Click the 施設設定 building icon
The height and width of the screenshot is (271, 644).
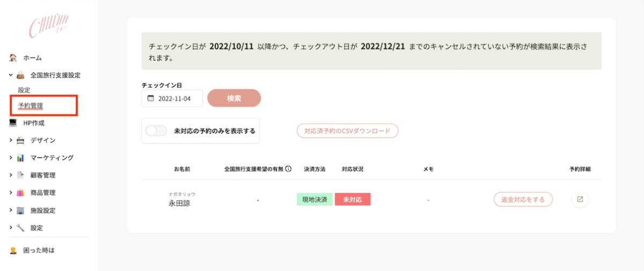(x=20, y=210)
